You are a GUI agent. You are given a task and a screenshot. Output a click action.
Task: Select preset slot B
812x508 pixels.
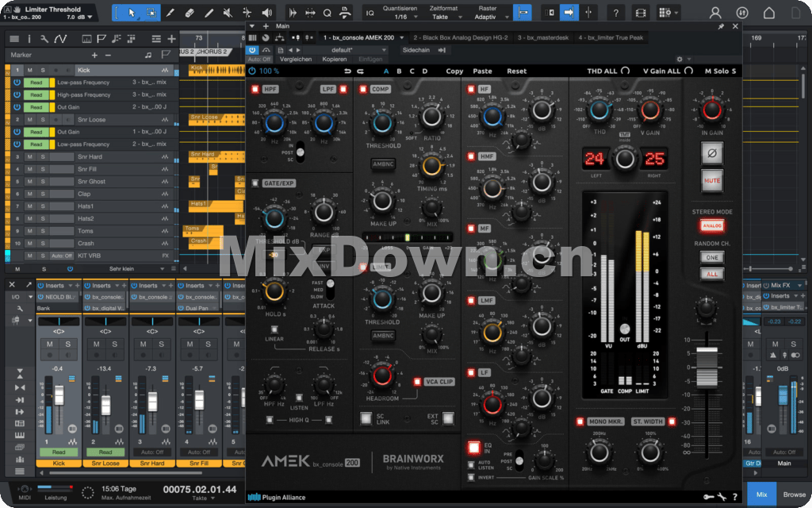[399, 71]
